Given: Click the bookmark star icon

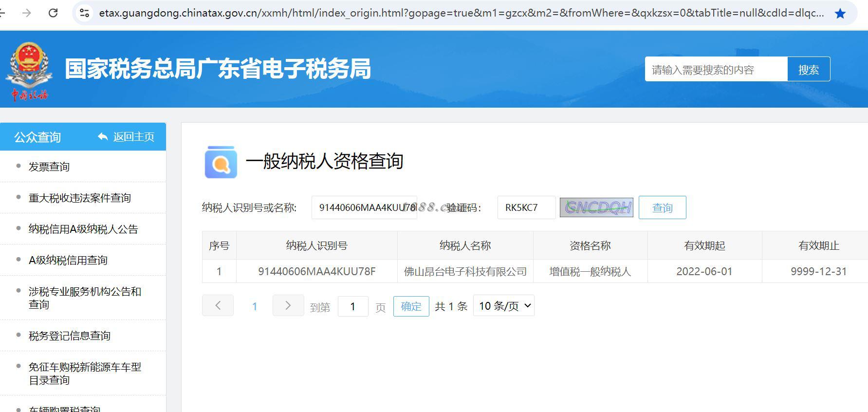Looking at the screenshot, I should click(840, 14).
